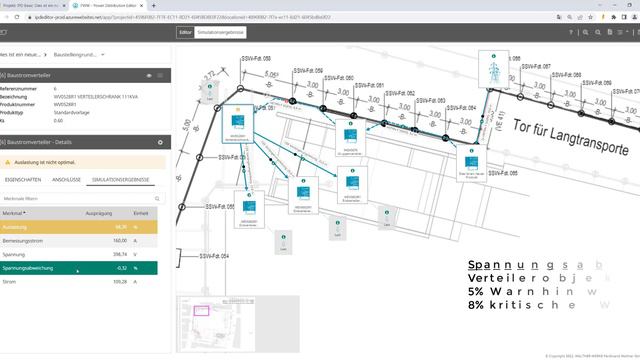Select SIMULATIONSERGEBNISSE details tab
Image resolution: width=640 pixels, height=360 pixels.
tap(120, 180)
